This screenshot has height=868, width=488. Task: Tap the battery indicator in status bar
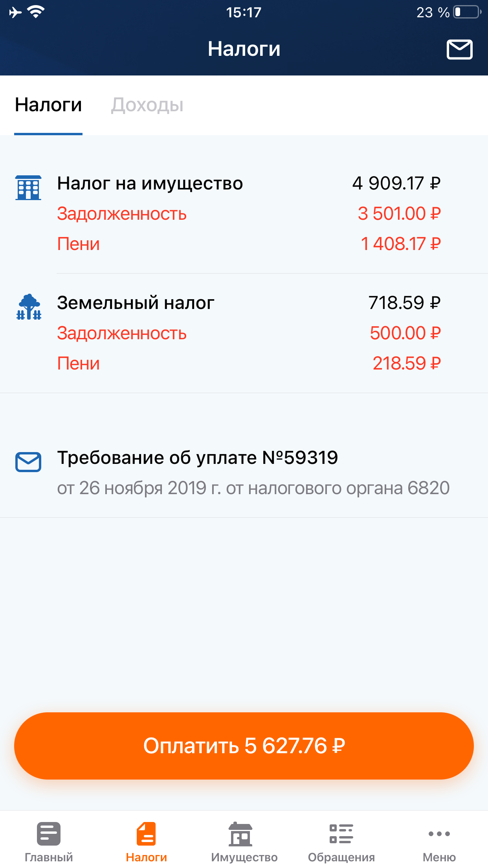[467, 12]
